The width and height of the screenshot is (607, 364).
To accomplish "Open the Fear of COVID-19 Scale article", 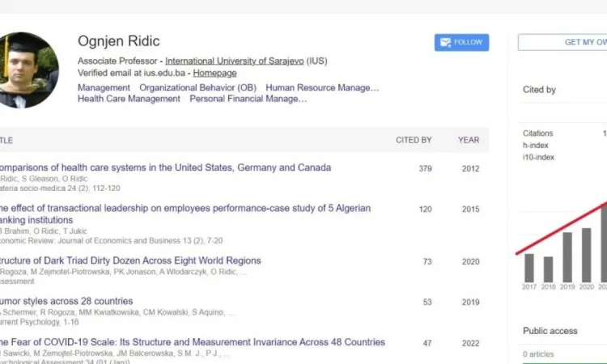I will pyautogui.click(x=193, y=342).
